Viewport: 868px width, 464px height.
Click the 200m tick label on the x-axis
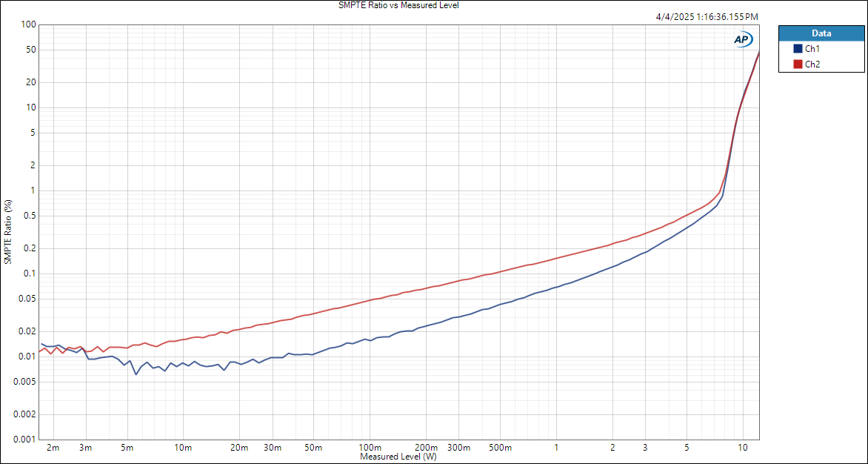click(x=426, y=448)
